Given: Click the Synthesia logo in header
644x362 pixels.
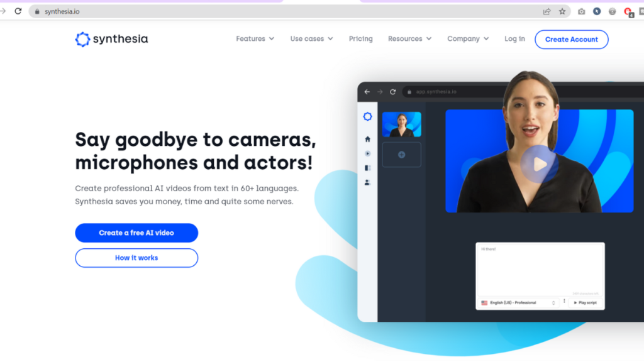Looking at the screenshot, I should pyautogui.click(x=111, y=39).
